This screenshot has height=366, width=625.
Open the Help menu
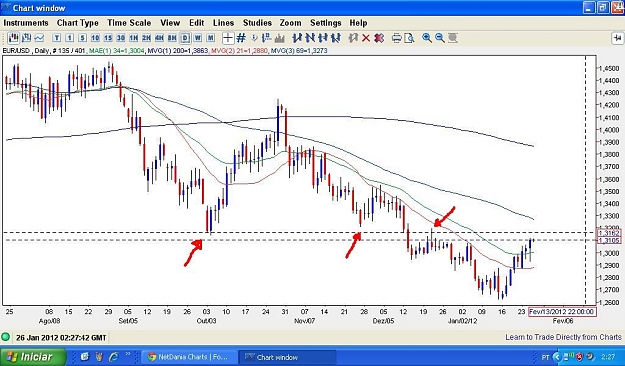point(358,23)
